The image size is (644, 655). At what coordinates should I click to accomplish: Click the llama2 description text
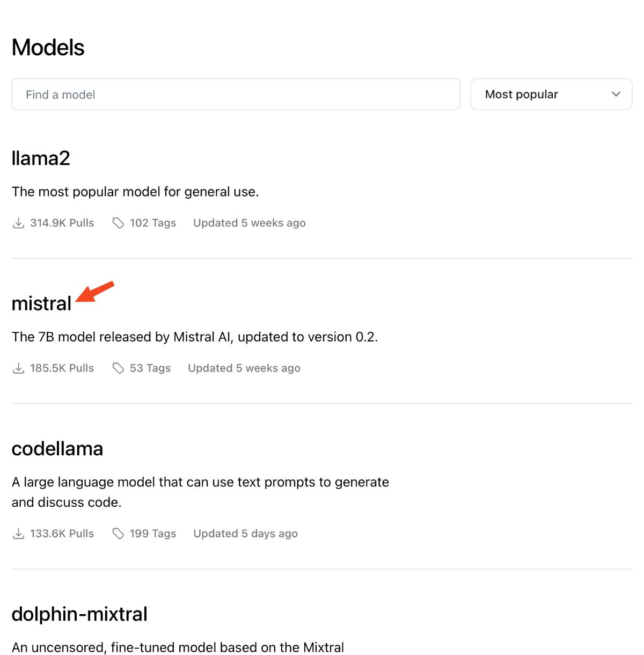point(135,192)
